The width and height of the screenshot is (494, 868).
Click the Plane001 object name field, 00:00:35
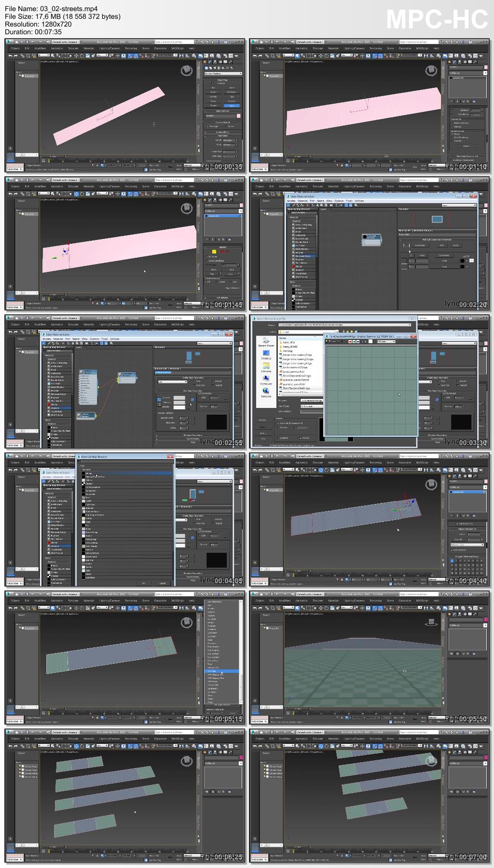click(x=220, y=116)
